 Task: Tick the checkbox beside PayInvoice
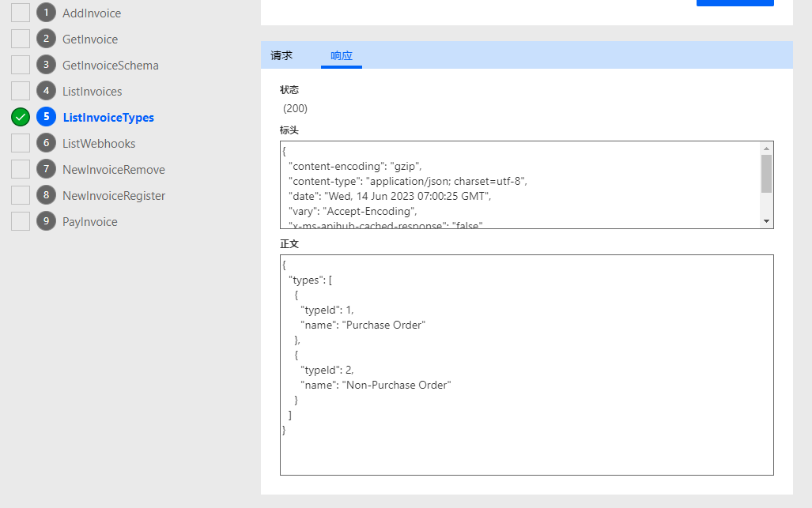[21, 221]
